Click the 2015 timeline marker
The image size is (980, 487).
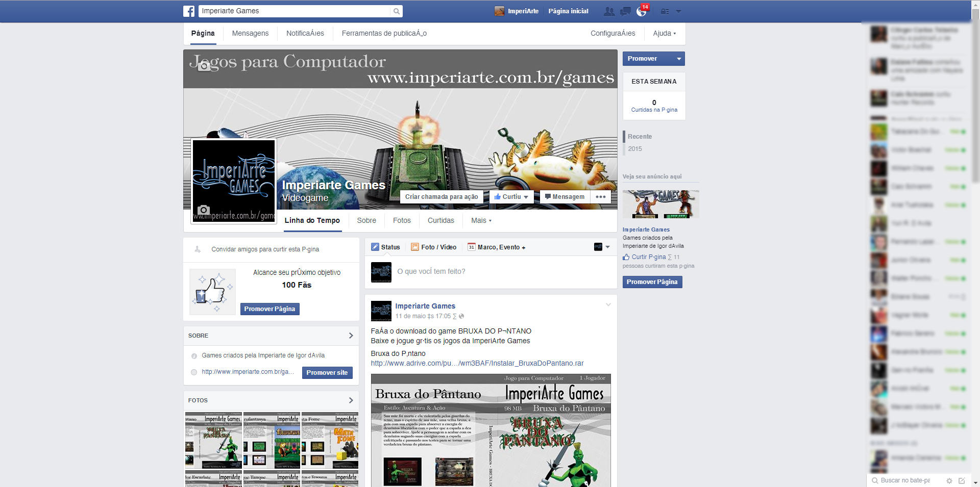[635, 149]
